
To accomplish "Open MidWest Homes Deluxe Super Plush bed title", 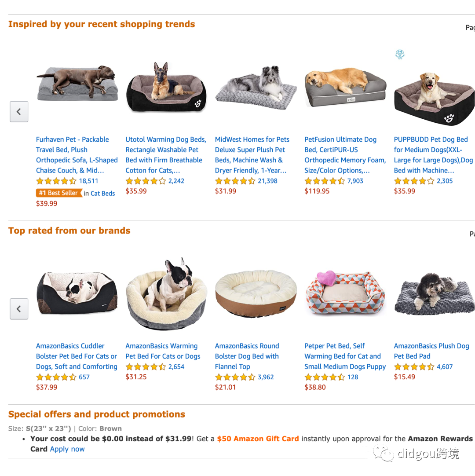I will [x=252, y=155].
